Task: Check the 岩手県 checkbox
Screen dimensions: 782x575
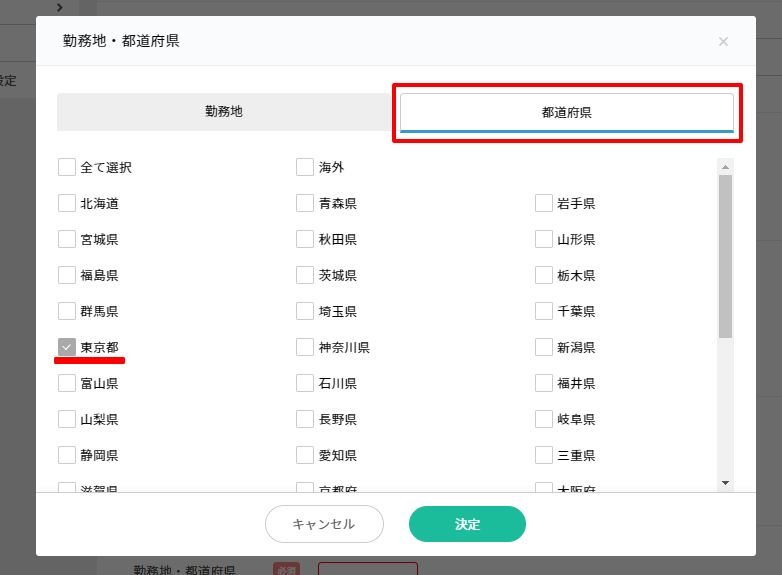Action: [544, 203]
